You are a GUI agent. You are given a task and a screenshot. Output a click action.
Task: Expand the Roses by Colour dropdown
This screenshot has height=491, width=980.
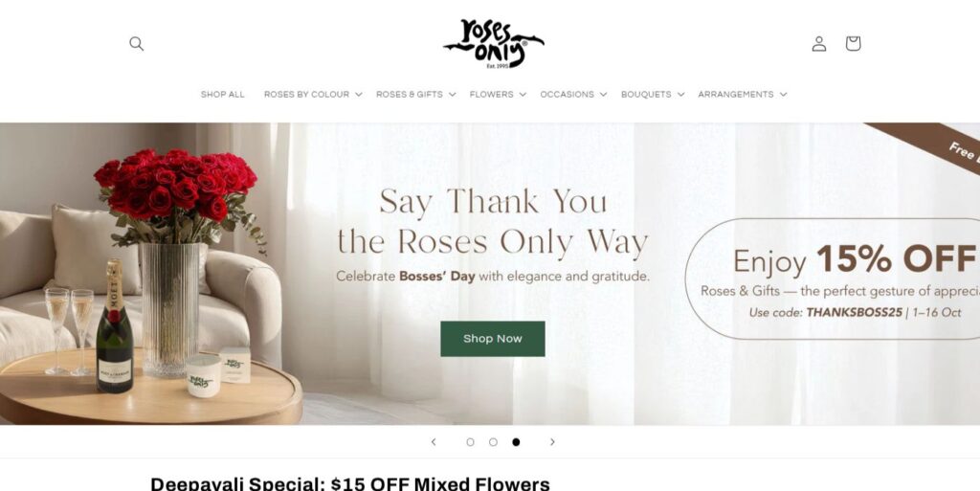[x=313, y=95]
